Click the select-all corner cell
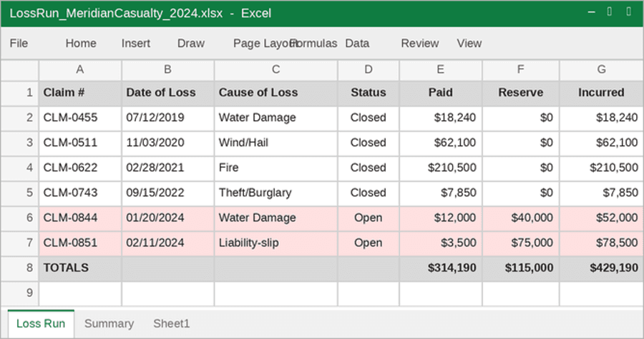The height and width of the screenshot is (339, 644). 20,70
